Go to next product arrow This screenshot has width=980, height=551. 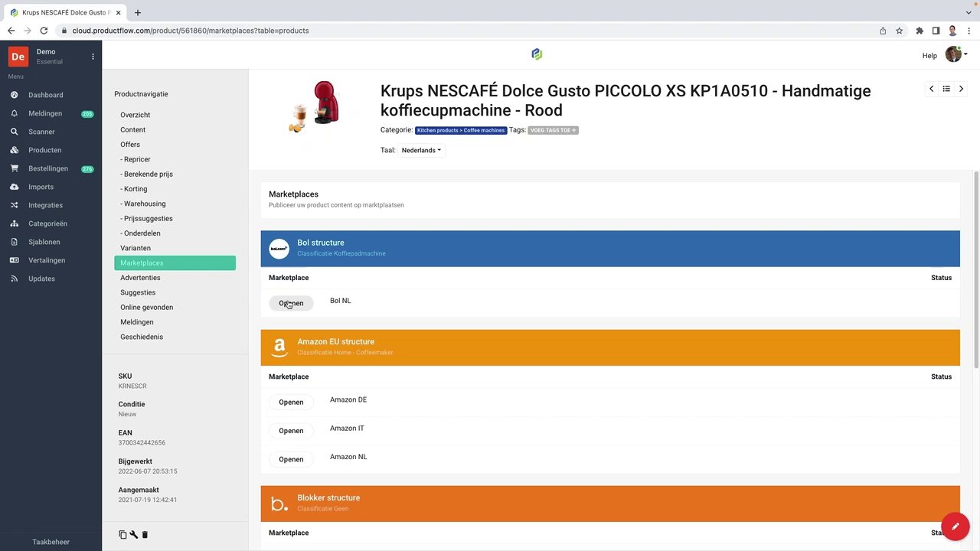pos(961,89)
